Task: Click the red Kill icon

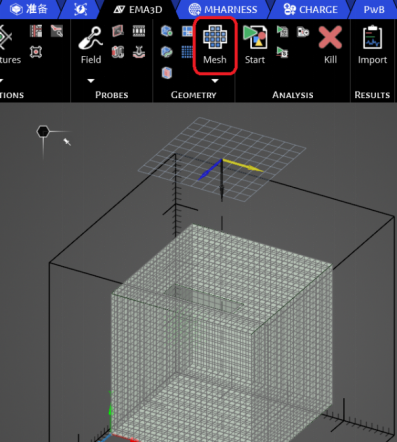Action: [x=330, y=45]
